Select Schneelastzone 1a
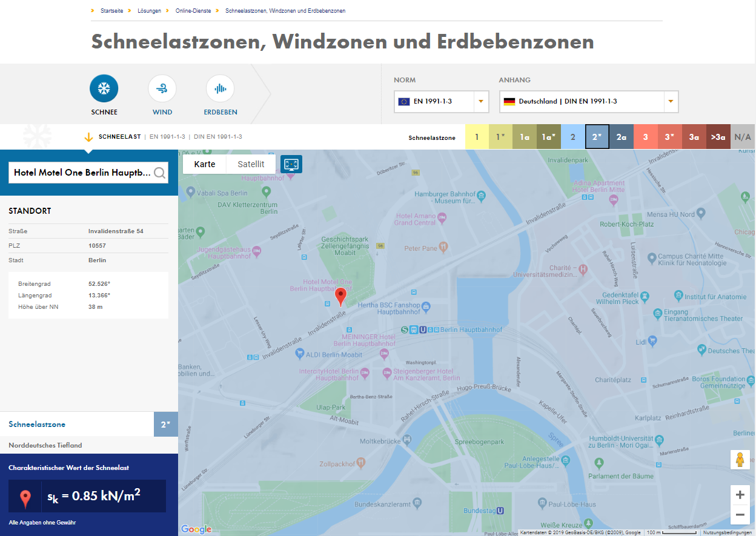The height and width of the screenshot is (536, 756). tap(525, 137)
